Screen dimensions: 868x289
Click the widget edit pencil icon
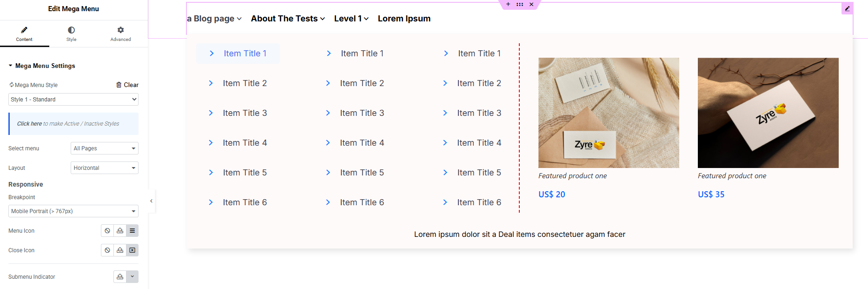click(847, 8)
